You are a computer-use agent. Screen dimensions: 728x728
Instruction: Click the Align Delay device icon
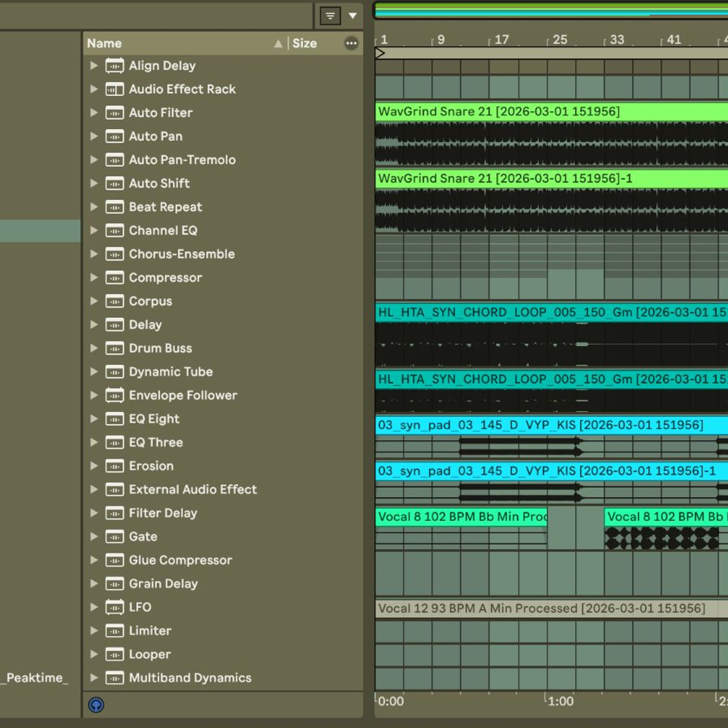115,66
